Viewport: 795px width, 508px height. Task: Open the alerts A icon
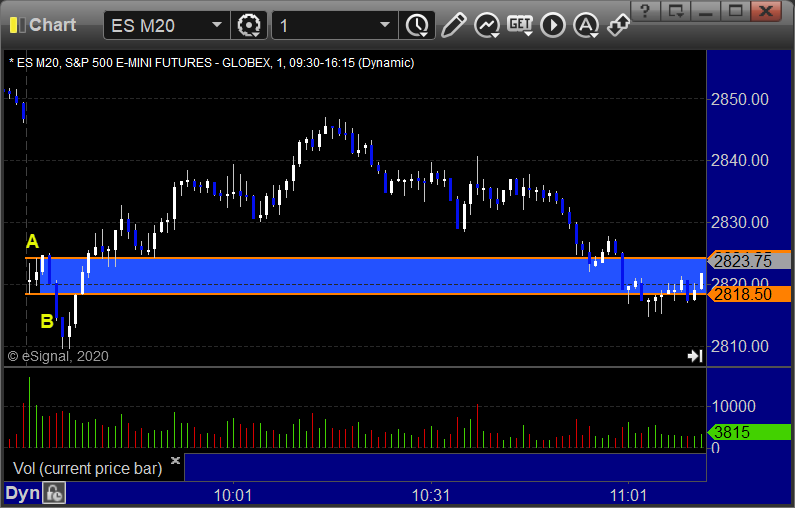(x=586, y=25)
